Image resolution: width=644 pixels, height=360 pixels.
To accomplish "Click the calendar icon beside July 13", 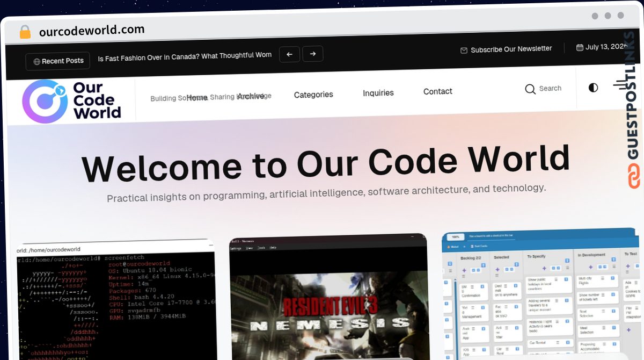I will point(580,47).
